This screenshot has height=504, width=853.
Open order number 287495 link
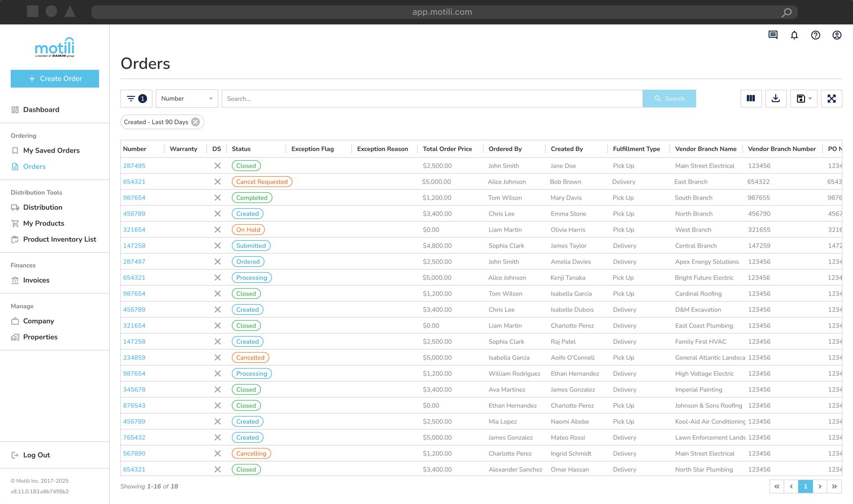[134, 166]
